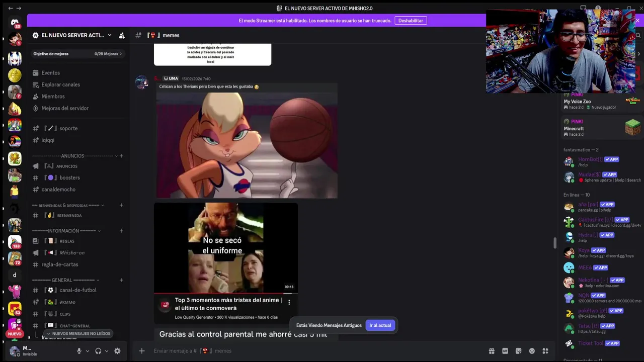Go forward with the window arrow

coord(19,8)
